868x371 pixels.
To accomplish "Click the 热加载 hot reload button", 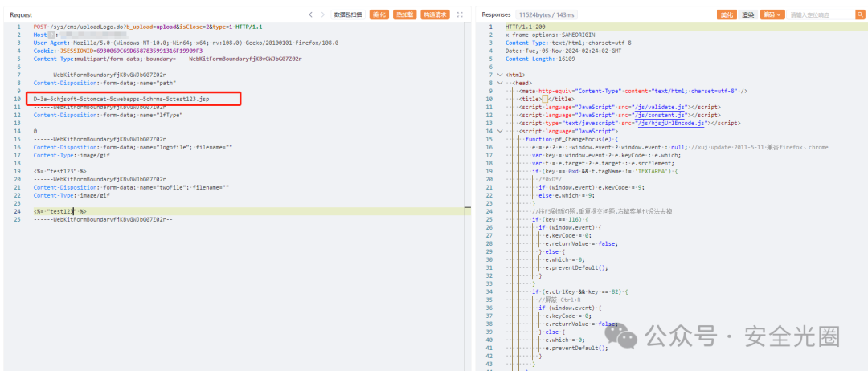I will (x=405, y=14).
